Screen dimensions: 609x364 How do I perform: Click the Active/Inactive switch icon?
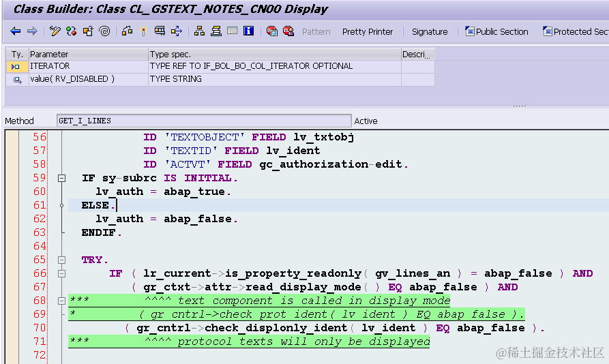point(72,31)
